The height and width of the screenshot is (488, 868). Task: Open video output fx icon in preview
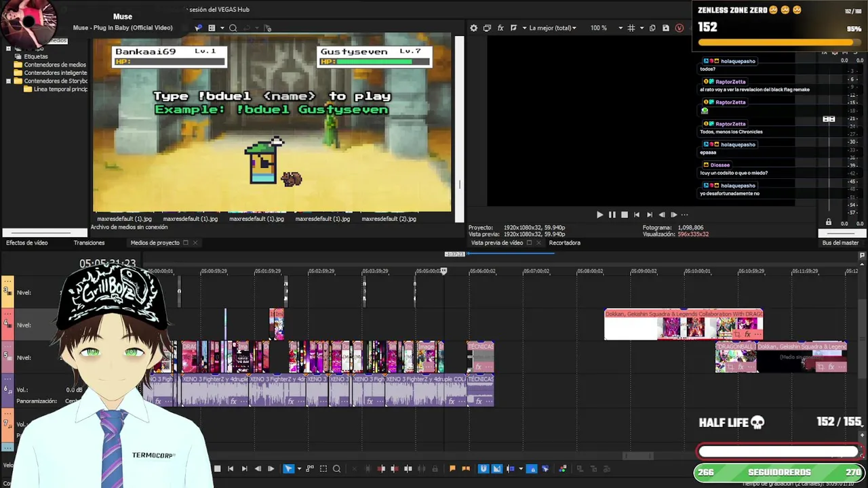coord(500,28)
